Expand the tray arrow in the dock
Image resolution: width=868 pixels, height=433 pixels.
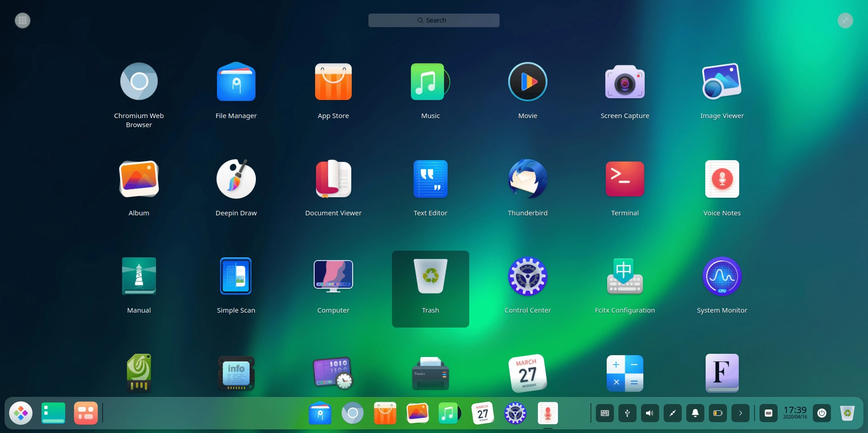coord(741,413)
